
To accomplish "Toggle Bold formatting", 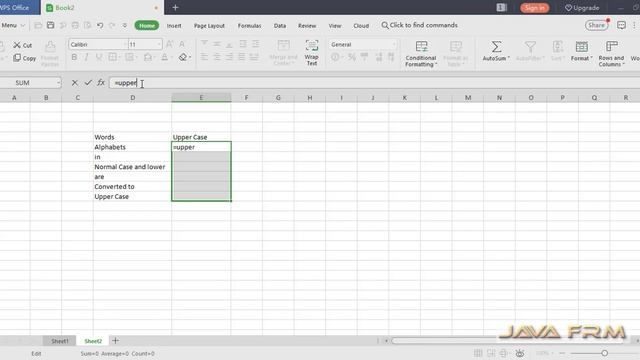I will point(74,57).
